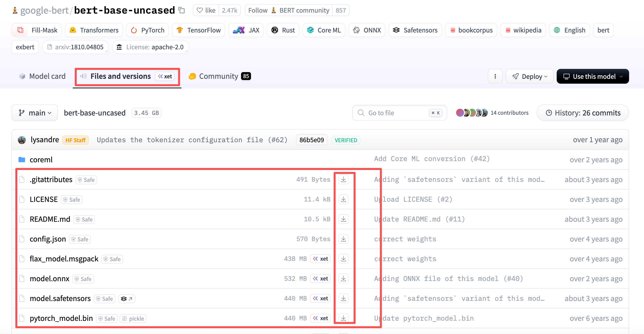View History: 26 commits
The image size is (644, 334).
tap(583, 113)
